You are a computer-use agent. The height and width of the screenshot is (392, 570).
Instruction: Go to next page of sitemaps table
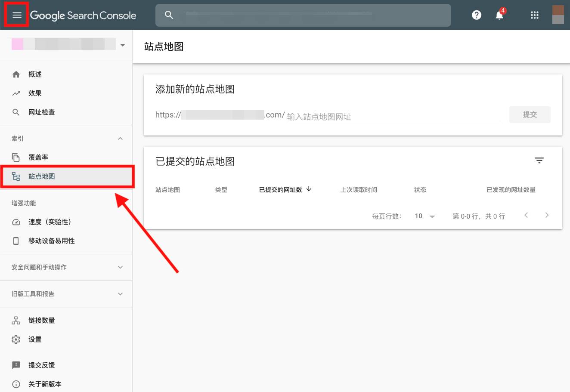point(547,216)
